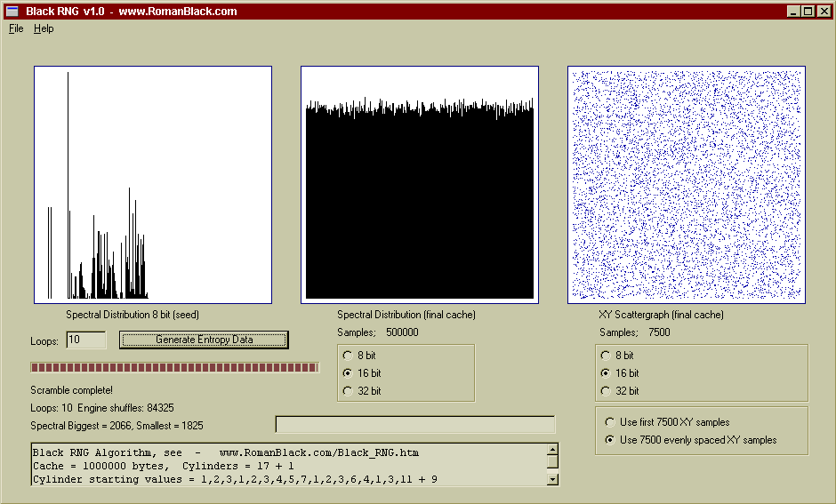Viewport: 836px width, 504px height.
Task: Open the Help menu
Action: point(44,28)
